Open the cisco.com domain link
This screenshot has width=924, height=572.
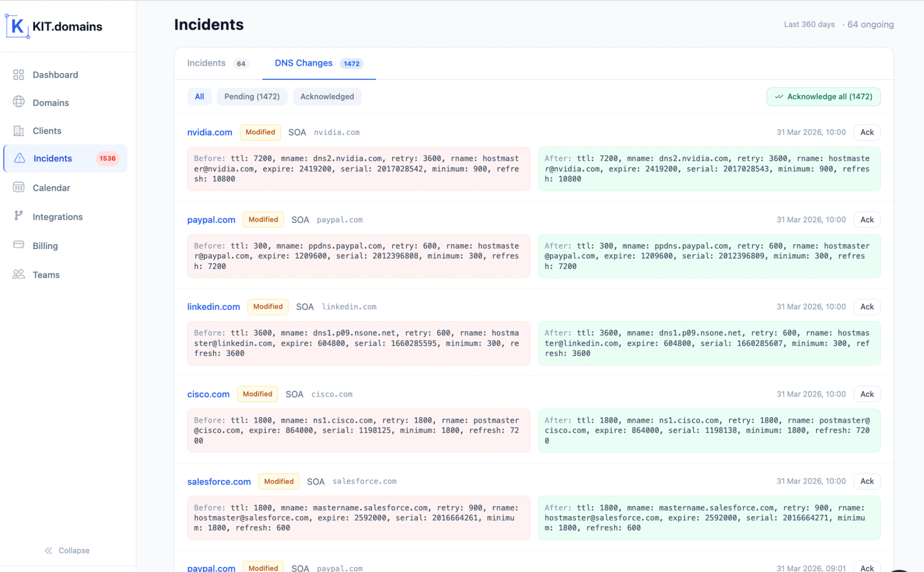tap(208, 394)
